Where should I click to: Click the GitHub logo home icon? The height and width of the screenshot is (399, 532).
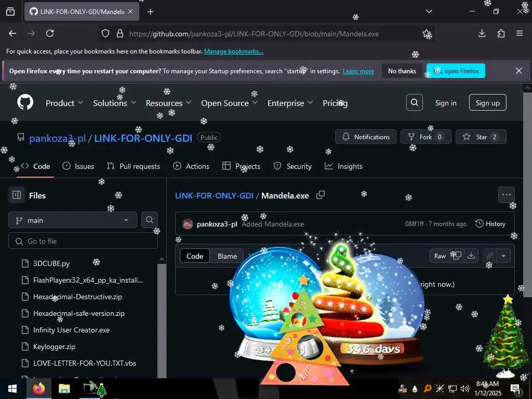click(x=25, y=102)
